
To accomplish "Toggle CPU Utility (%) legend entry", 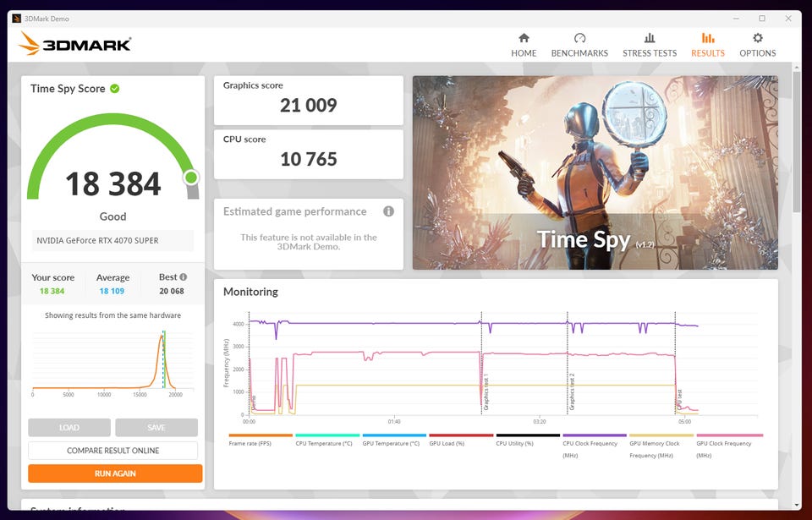I will pyautogui.click(x=527, y=441).
